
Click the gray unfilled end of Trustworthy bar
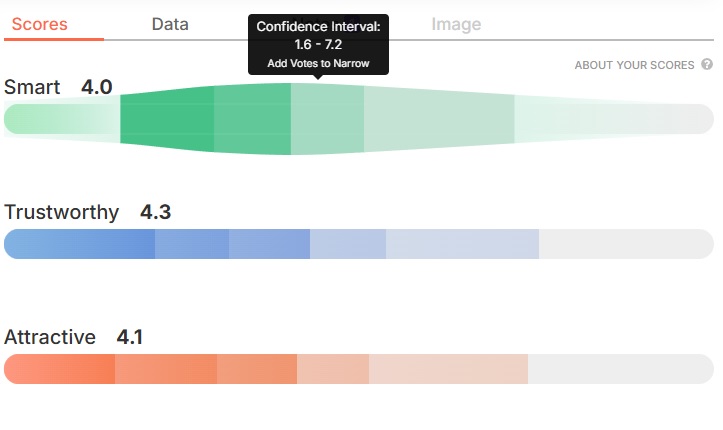tap(625, 244)
